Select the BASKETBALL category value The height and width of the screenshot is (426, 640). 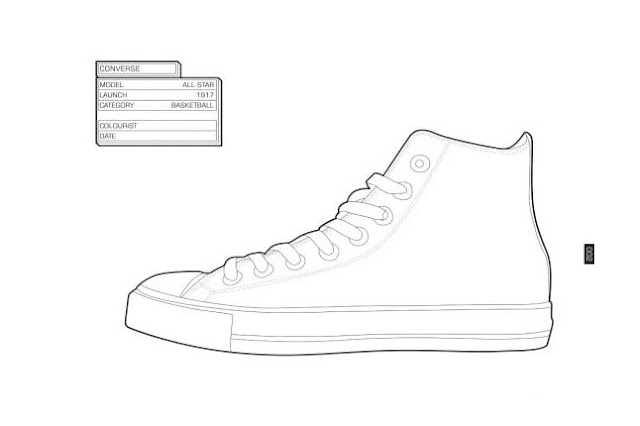pos(192,105)
